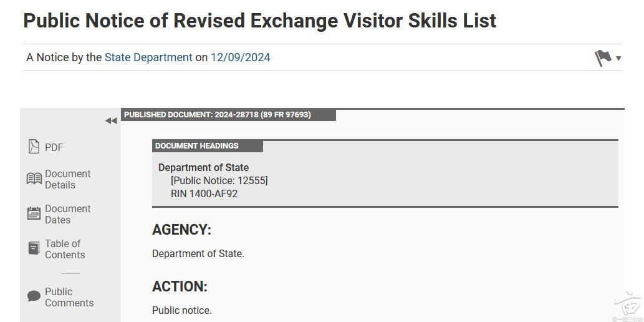This screenshot has height=322, width=644.
Task: Open Table of Contents label in sidebar
Action: 65,249
